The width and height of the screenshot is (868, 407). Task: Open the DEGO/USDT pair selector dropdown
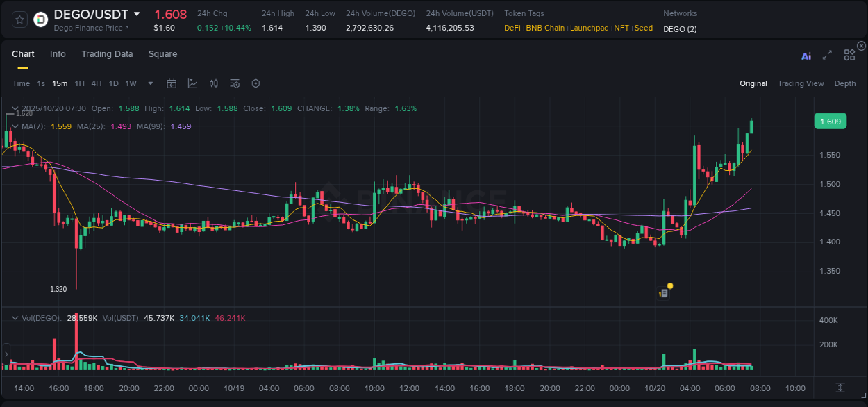[136, 14]
